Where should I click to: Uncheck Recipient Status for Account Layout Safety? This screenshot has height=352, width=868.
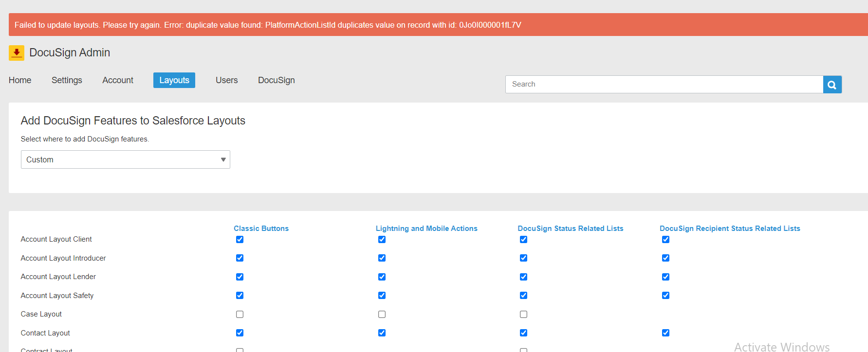[665, 296]
